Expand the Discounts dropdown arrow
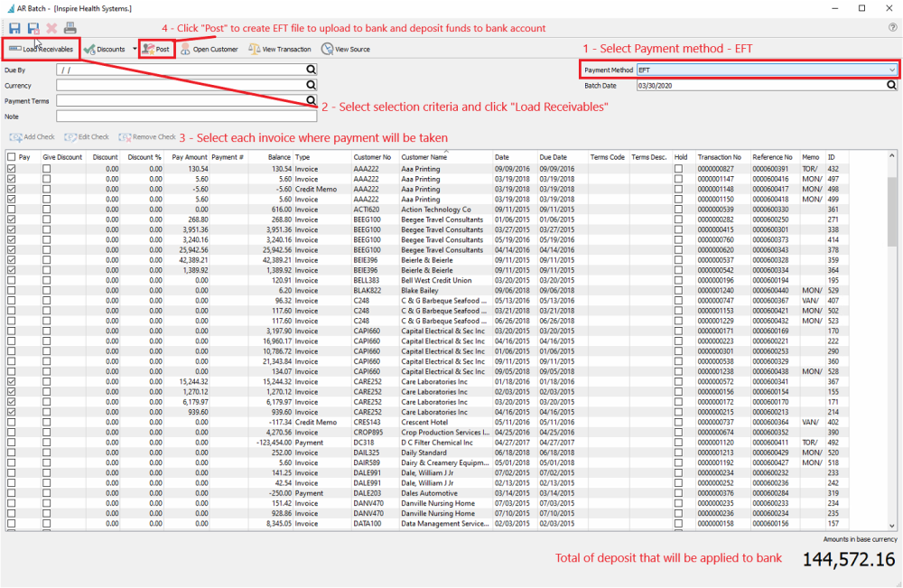 pos(134,50)
